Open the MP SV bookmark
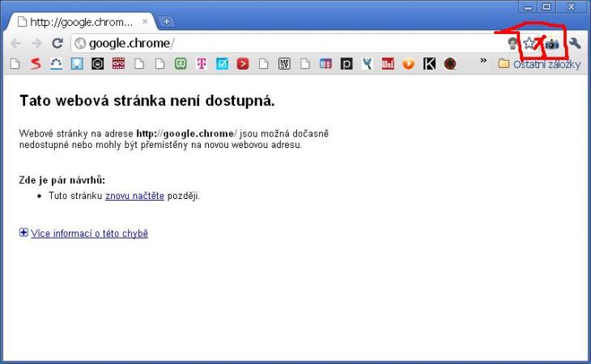 284,64
